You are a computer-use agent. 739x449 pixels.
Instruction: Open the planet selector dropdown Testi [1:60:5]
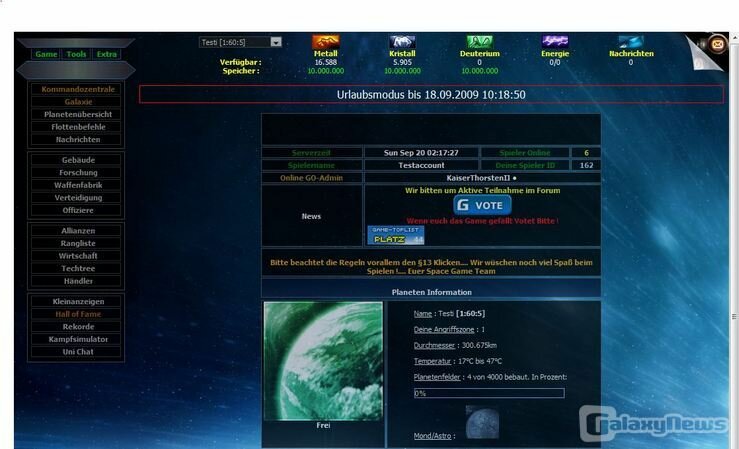click(240, 42)
